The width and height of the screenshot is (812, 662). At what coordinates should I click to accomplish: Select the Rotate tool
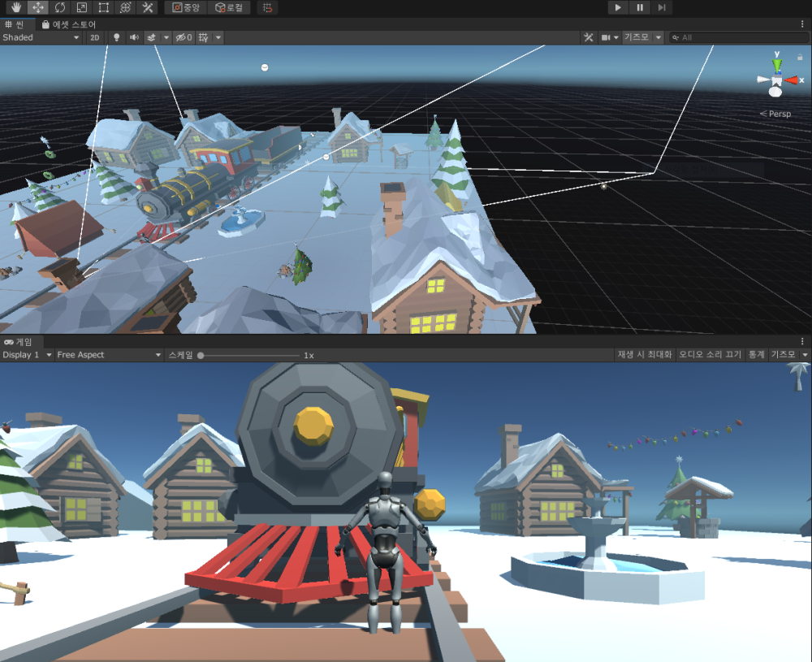pos(60,7)
